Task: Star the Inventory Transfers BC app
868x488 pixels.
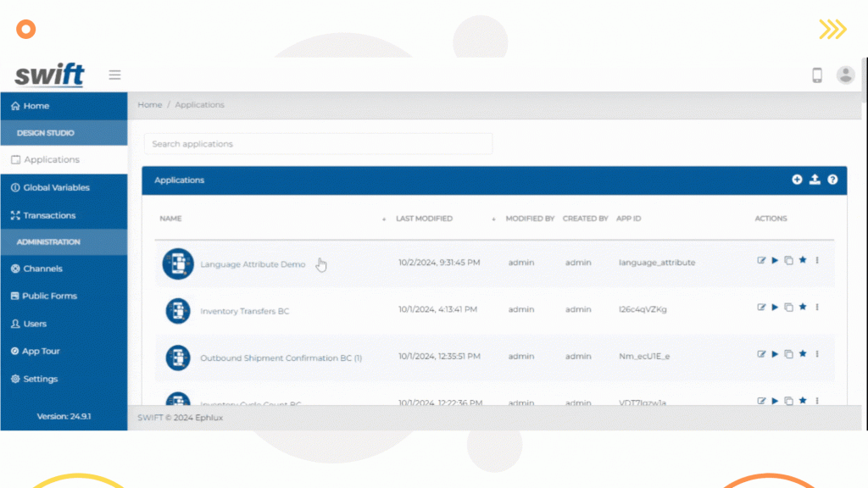Action: click(x=803, y=307)
